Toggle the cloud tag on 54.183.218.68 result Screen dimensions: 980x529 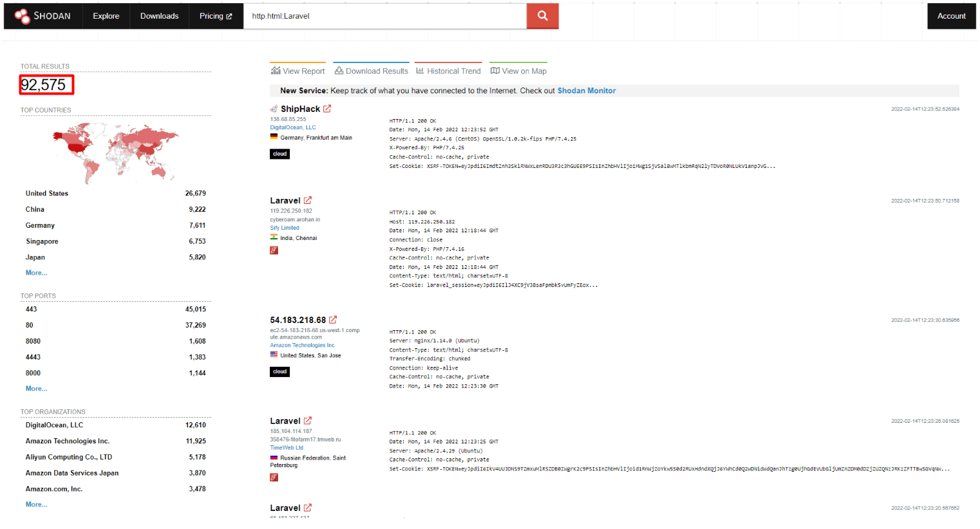click(x=279, y=371)
